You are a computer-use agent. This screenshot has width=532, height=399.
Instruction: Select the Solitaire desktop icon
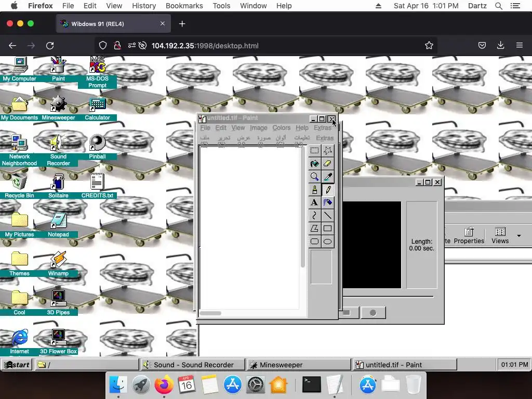(x=58, y=186)
